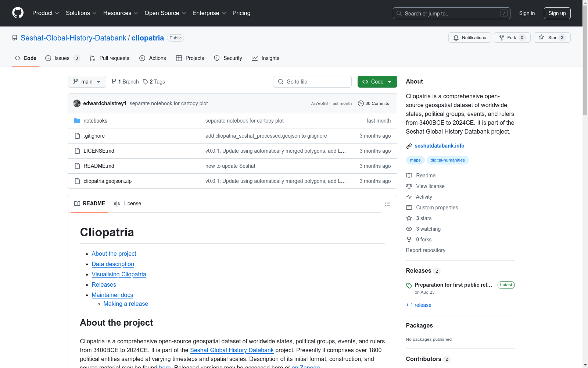This screenshot has height=368, width=588.
Task: Go to the Security tab
Action: 228,58
